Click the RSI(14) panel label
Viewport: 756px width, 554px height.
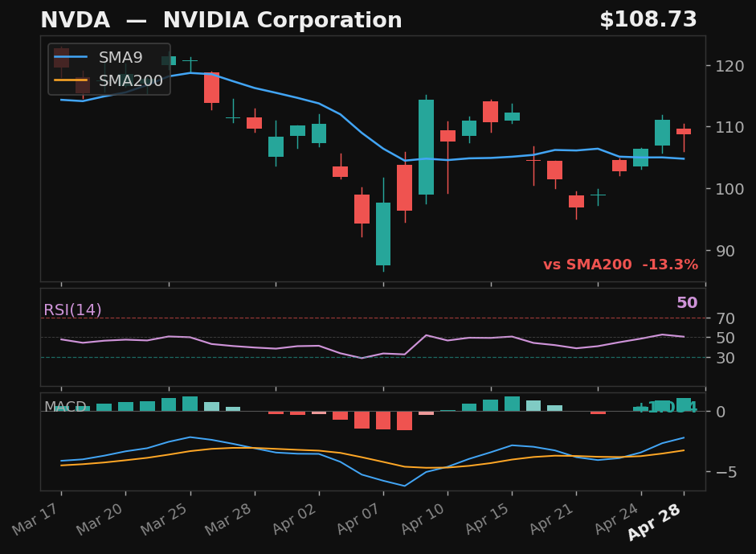(x=73, y=310)
